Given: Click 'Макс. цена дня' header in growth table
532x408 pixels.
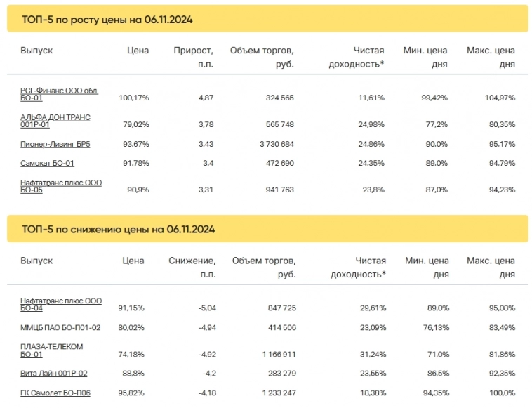Looking at the screenshot, I should coord(491,57).
